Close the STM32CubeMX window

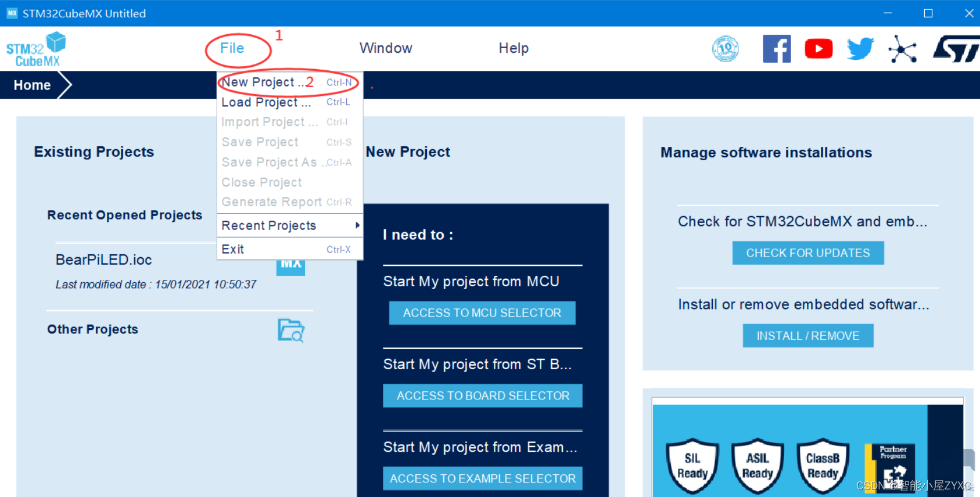point(968,13)
